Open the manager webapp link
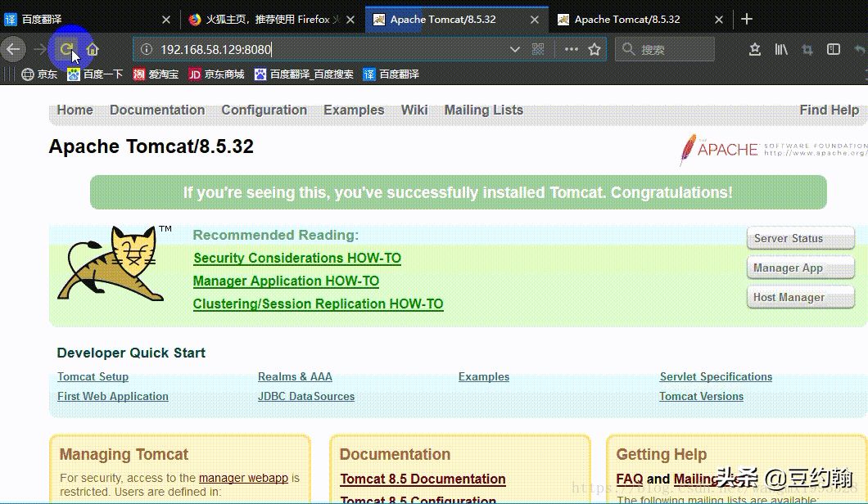The height and width of the screenshot is (504, 868). coord(243,478)
